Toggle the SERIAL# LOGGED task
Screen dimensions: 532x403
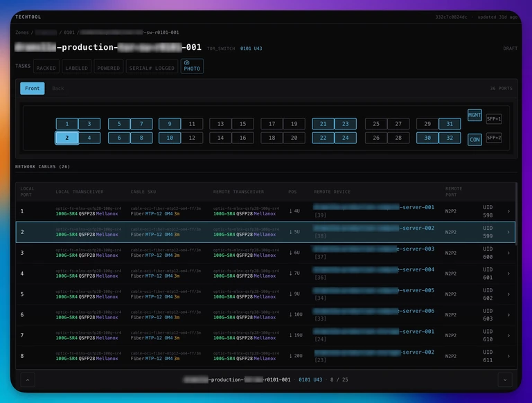coord(152,66)
